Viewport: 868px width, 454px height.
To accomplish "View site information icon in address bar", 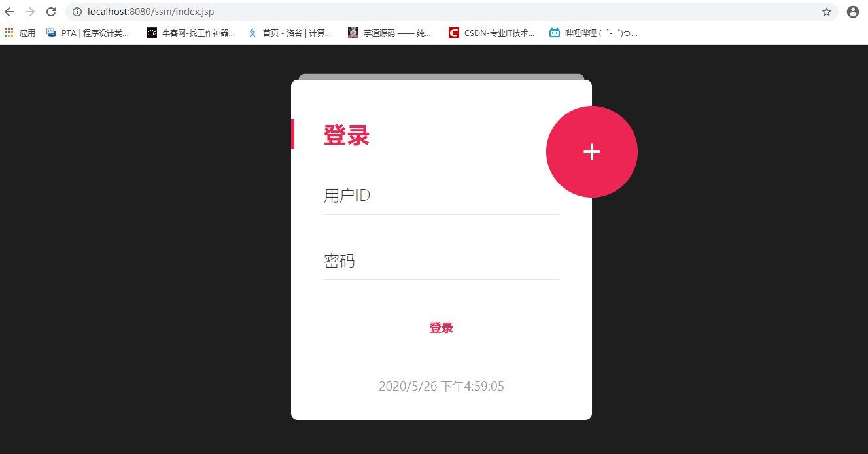I will (x=77, y=12).
